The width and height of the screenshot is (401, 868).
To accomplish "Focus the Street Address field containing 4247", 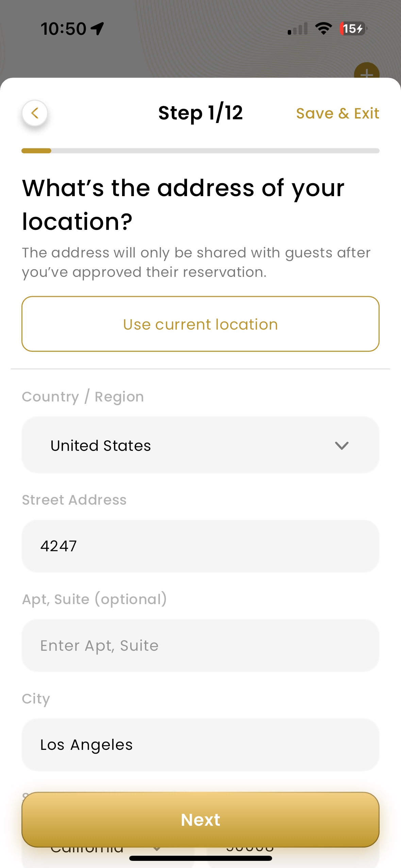I will (x=200, y=546).
